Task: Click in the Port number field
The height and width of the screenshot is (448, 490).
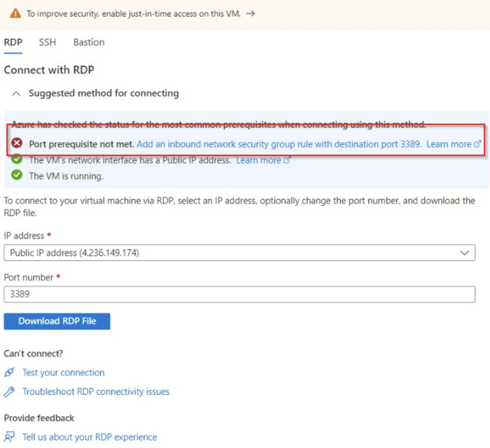Action: click(239, 294)
